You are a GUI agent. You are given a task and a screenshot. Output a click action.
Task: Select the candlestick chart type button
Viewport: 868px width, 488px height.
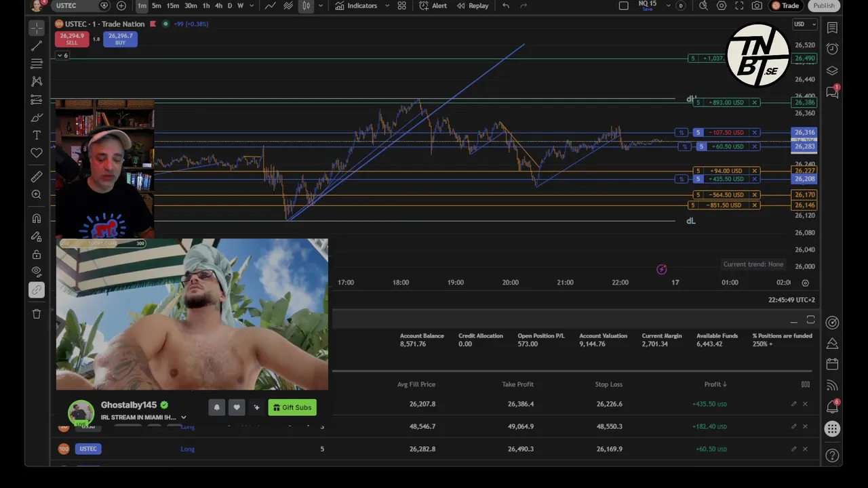tap(306, 5)
